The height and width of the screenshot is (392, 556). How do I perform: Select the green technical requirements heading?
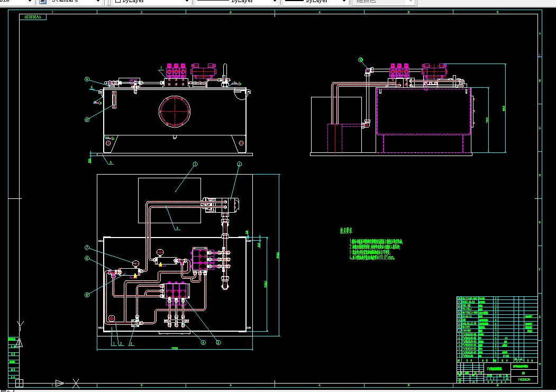(x=346, y=231)
